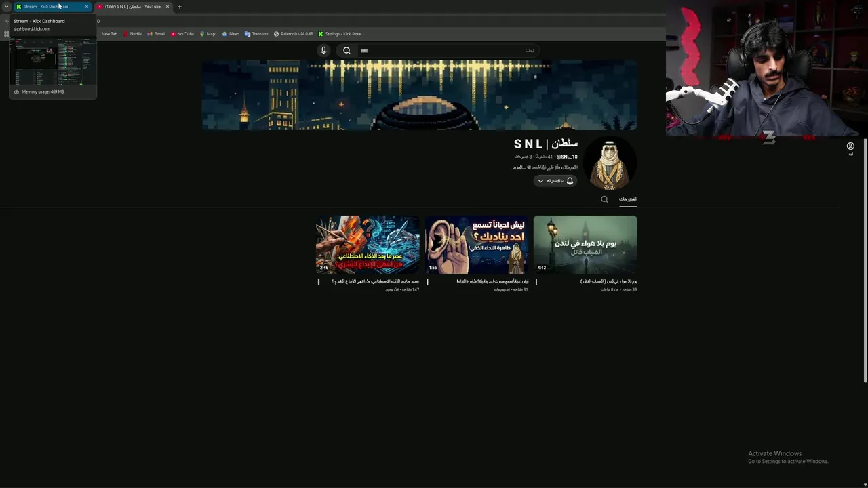Click the Kick Dashboard tab preview thumbnail
Image resolution: width=868 pixels, height=488 pixels.
pos(53,61)
